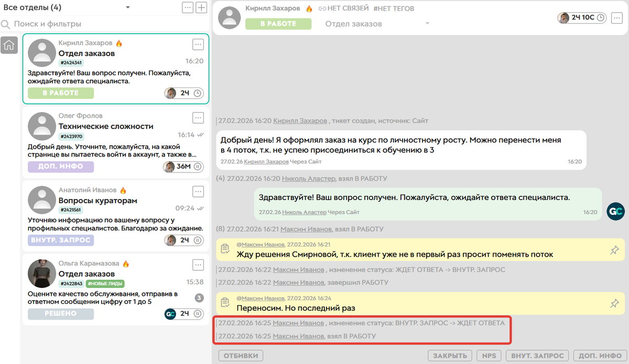Viewport: 629px width, 364px height.
Task: Click the #НЕТ ТЕГОВ label in header
Action: point(393,9)
